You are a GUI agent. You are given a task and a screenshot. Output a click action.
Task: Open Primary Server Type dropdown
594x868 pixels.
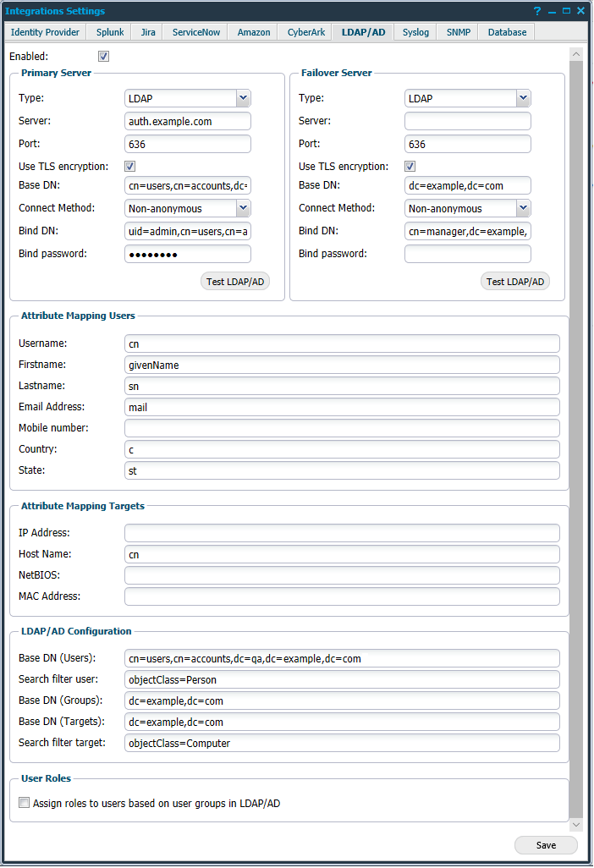[243, 98]
